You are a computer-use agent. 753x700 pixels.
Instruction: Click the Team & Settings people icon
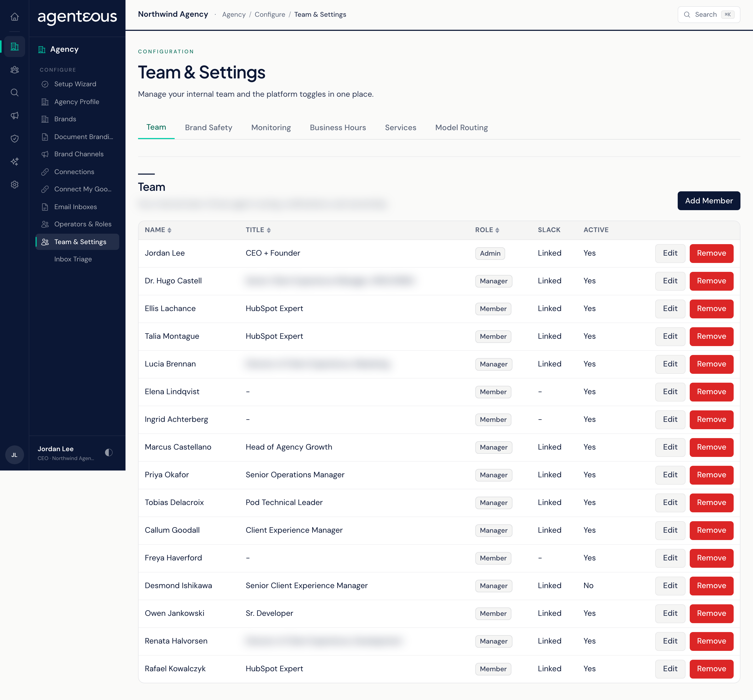(45, 242)
